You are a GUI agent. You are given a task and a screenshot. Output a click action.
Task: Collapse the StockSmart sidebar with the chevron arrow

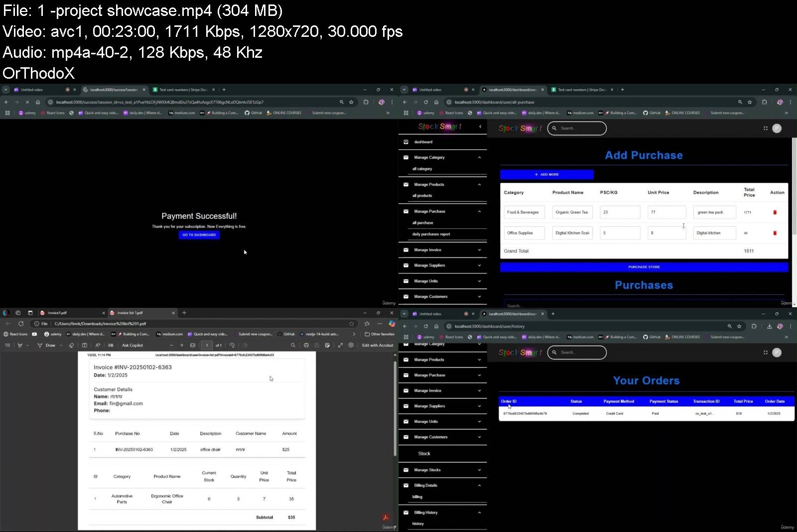(480, 127)
